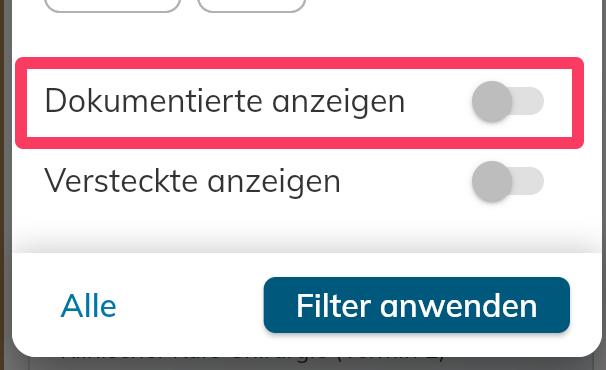Click the red highlighted border around Dokumentierte row
Screen dimensions: 606x370
click(x=300, y=63)
